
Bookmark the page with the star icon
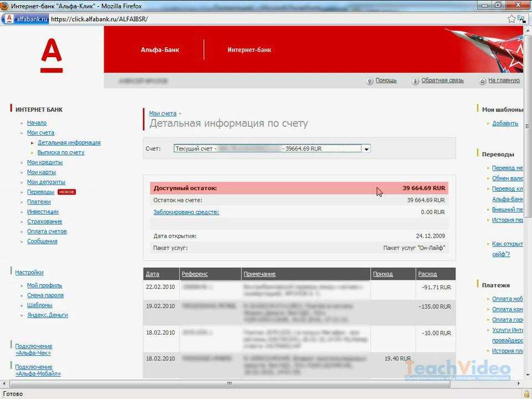[511, 19]
